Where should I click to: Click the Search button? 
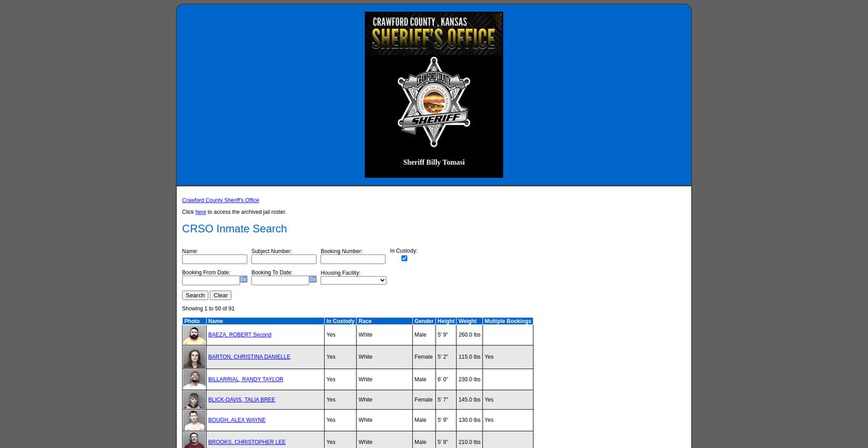click(x=195, y=296)
